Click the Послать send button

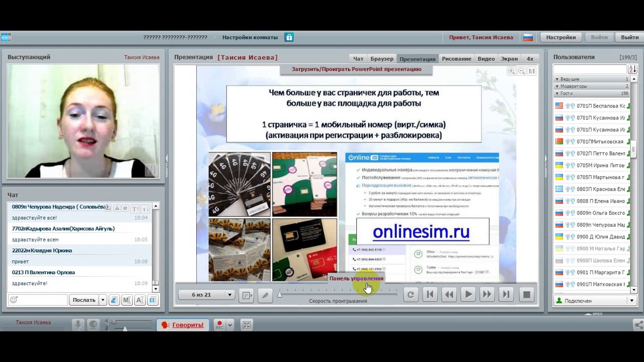[x=84, y=300]
